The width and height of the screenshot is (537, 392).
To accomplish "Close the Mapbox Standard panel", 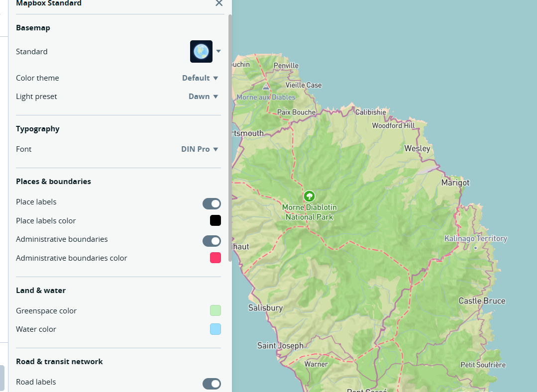I will [218, 3].
